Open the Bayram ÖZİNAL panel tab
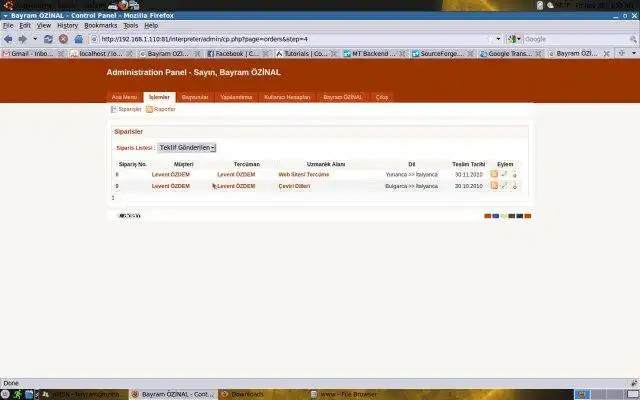The image size is (640, 400). 343,97
